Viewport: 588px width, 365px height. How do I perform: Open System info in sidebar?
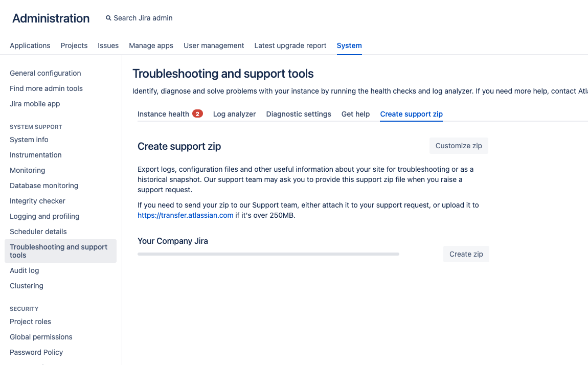pyautogui.click(x=29, y=140)
